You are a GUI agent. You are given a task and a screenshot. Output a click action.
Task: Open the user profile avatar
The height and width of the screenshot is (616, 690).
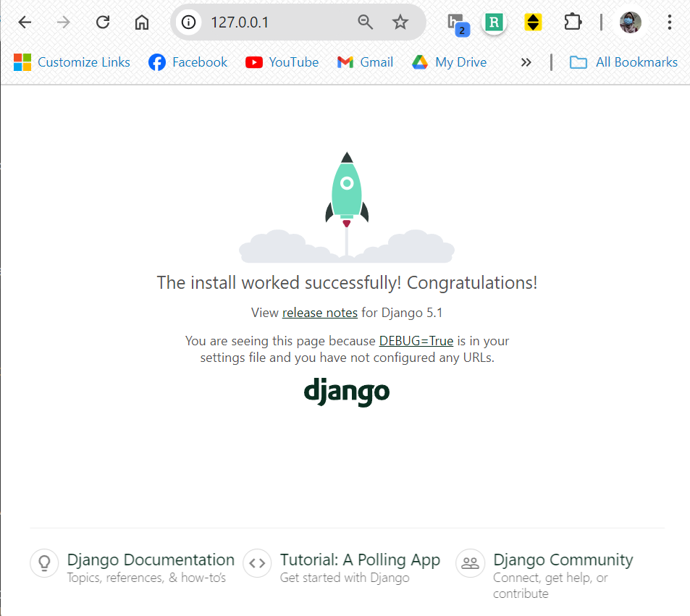point(631,22)
